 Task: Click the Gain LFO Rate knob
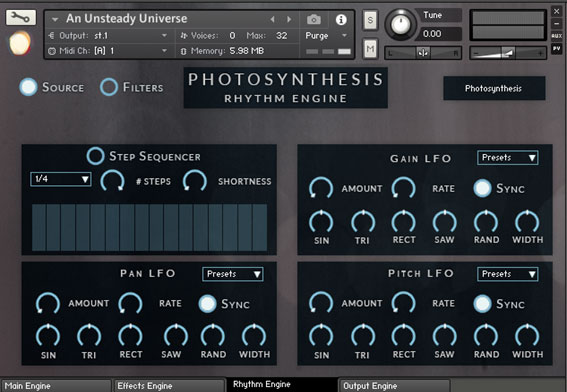click(x=404, y=188)
